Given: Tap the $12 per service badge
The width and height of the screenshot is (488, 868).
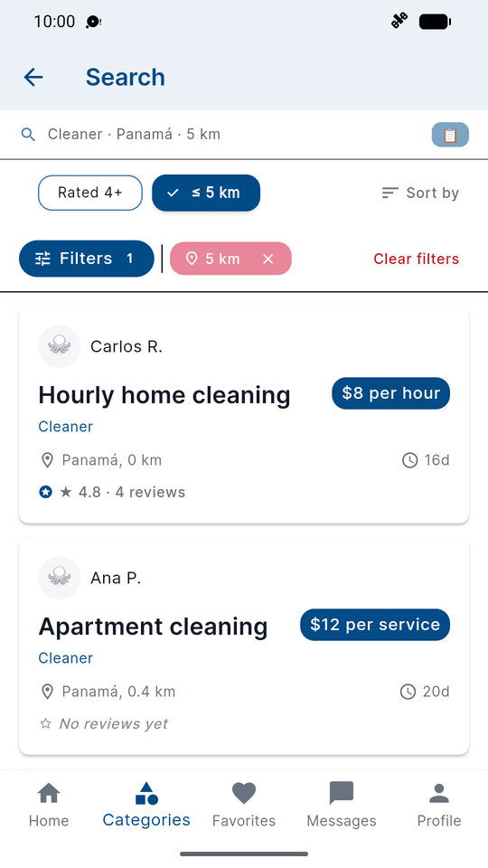Looking at the screenshot, I should pyautogui.click(x=375, y=625).
